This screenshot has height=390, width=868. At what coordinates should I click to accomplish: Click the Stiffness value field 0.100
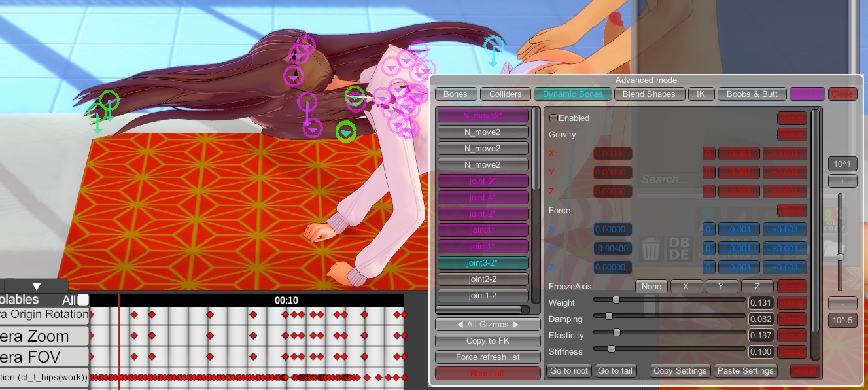click(x=761, y=352)
